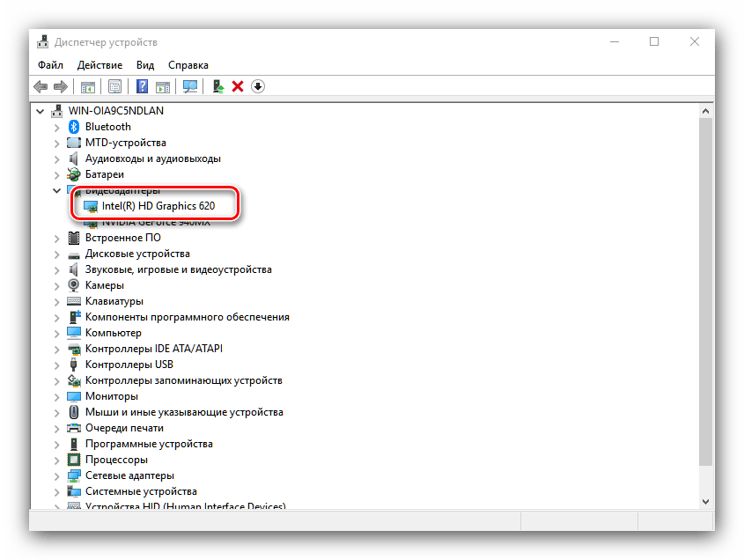Open Help via the blue question mark icon
The height and width of the screenshot is (560, 744).
(142, 86)
